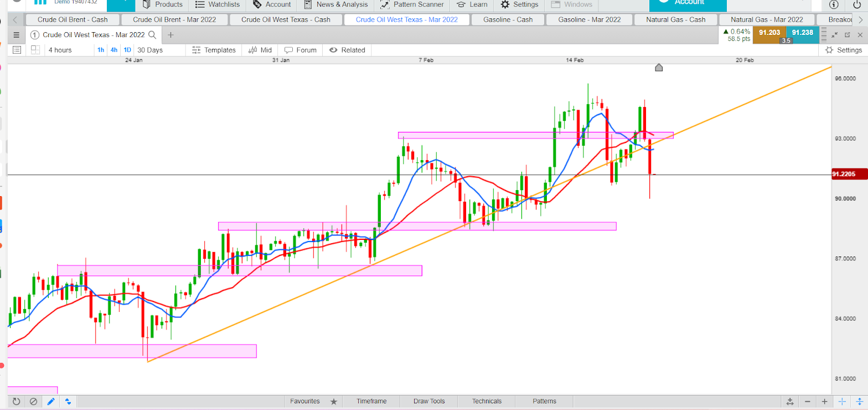Toggle the crosshair cursor icon
The width and height of the screenshot is (868, 410).
[842, 402]
